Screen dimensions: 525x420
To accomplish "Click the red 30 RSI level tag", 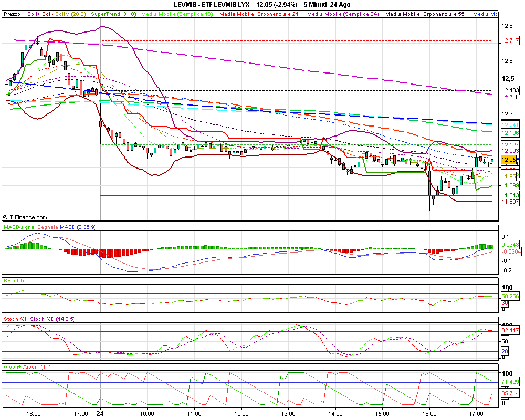I will pos(505,303).
